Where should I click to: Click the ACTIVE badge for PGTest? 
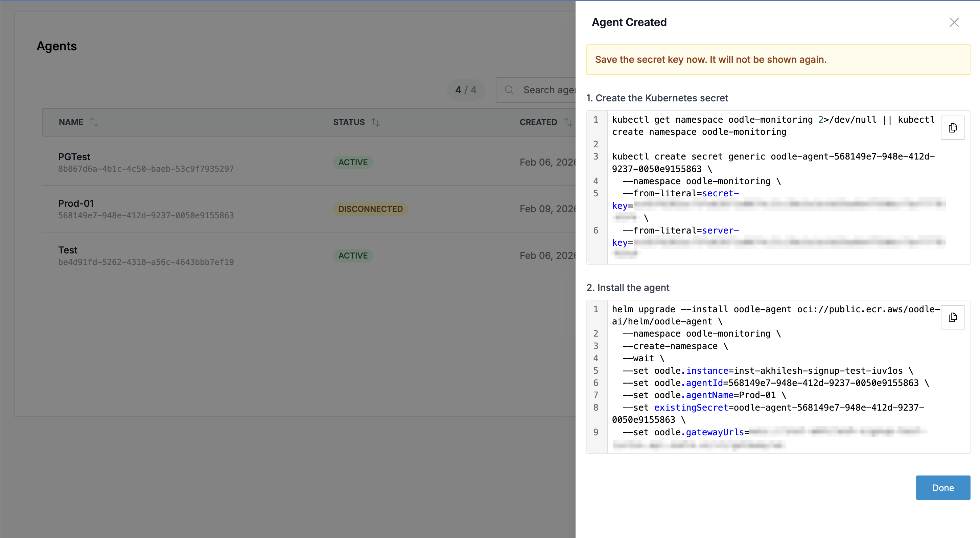[x=353, y=162]
